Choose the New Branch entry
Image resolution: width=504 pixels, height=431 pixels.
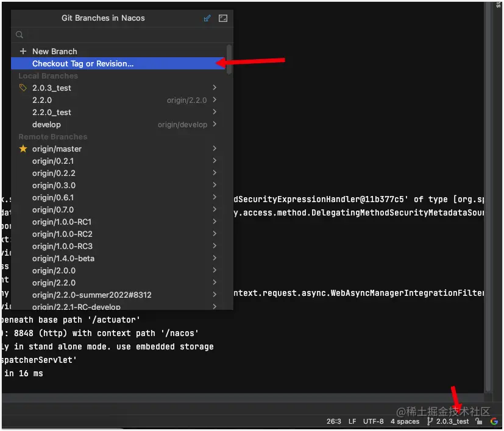click(x=118, y=51)
